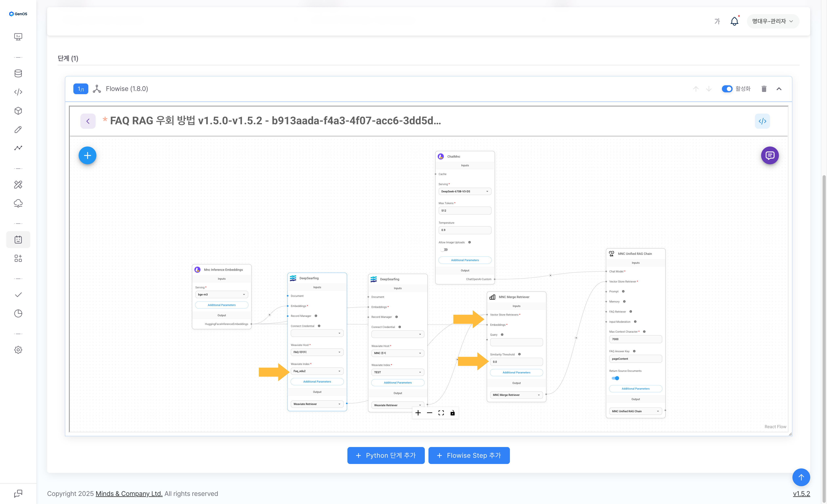Viewport: 827px width, 504px height.
Task: Toggle Return Source Documents switch
Action: click(x=615, y=378)
